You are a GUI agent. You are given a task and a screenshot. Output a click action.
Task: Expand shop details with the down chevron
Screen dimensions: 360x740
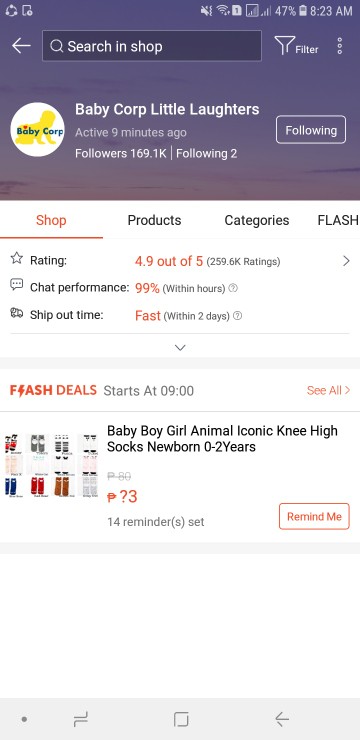pos(180,348)
